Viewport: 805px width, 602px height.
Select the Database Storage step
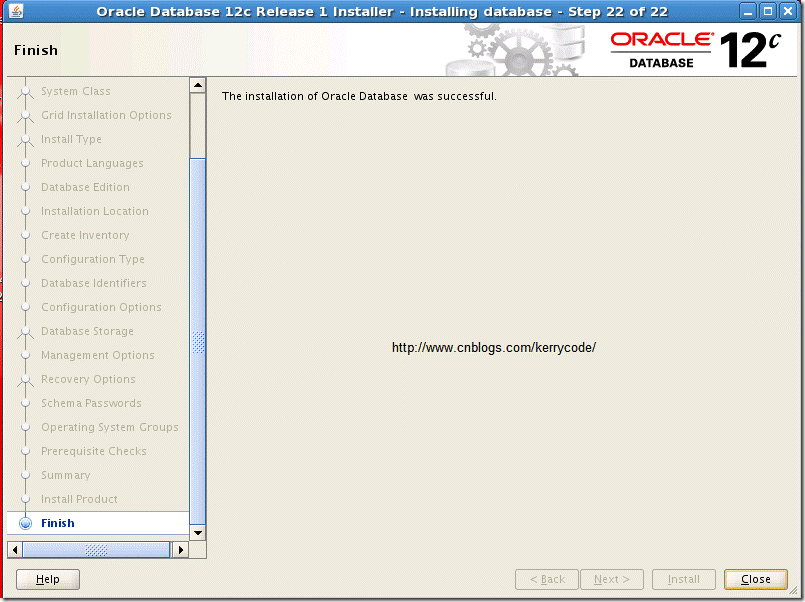87,331
